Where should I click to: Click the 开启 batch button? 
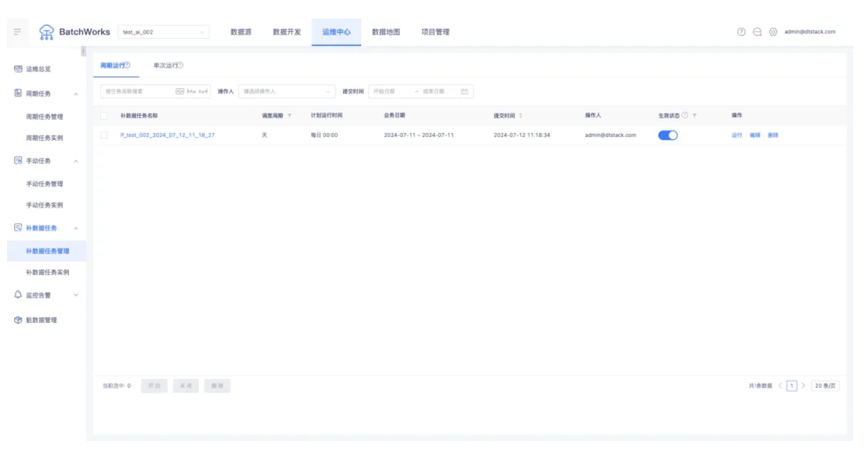pyautogui.click(x=154, y=386)
